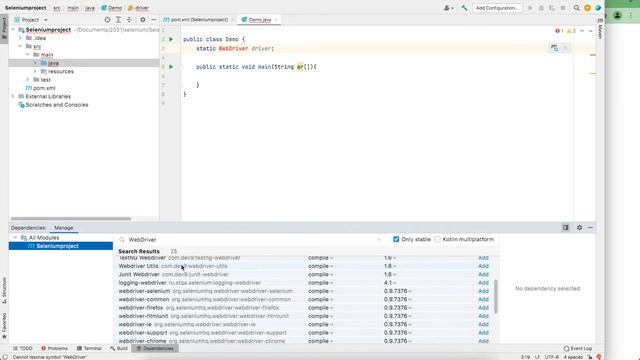
Task: Open the TODO tool window tab
Action: tap(22, 348)
